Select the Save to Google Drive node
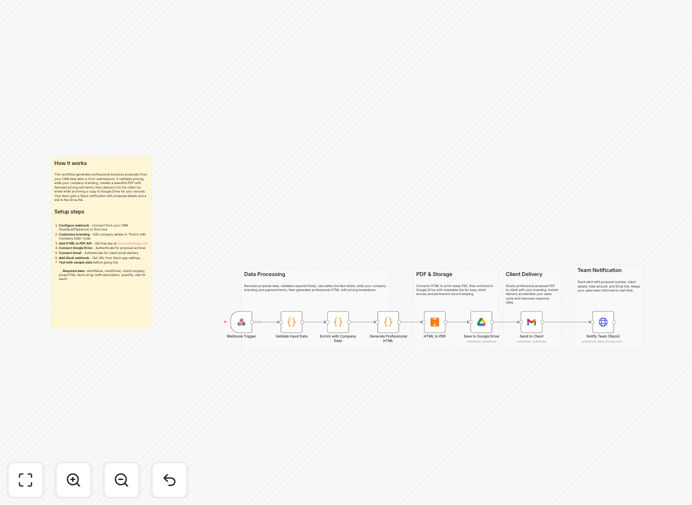The image size is (692, 505). [x=481, y=322]
